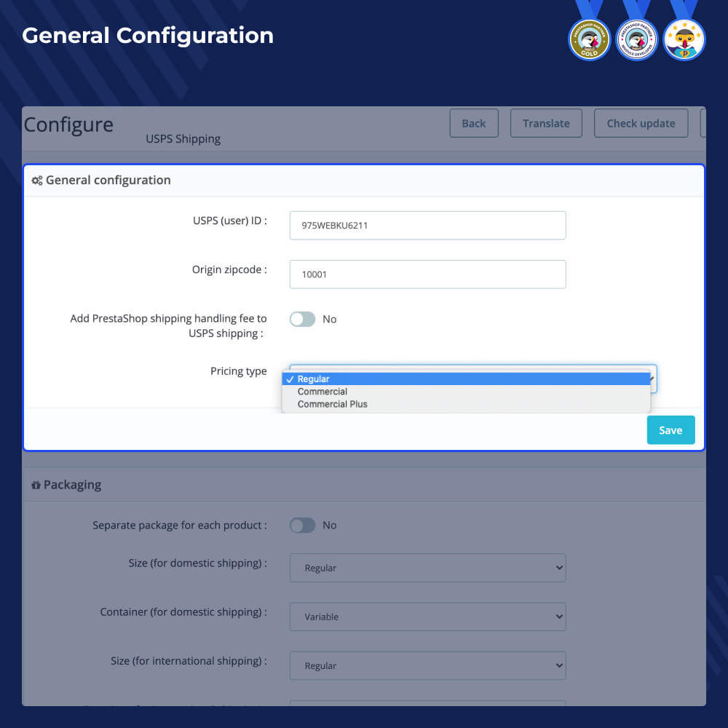Click the Back button
The width and height of the screenshot is (728, 728).
click(x=474, y=123)
